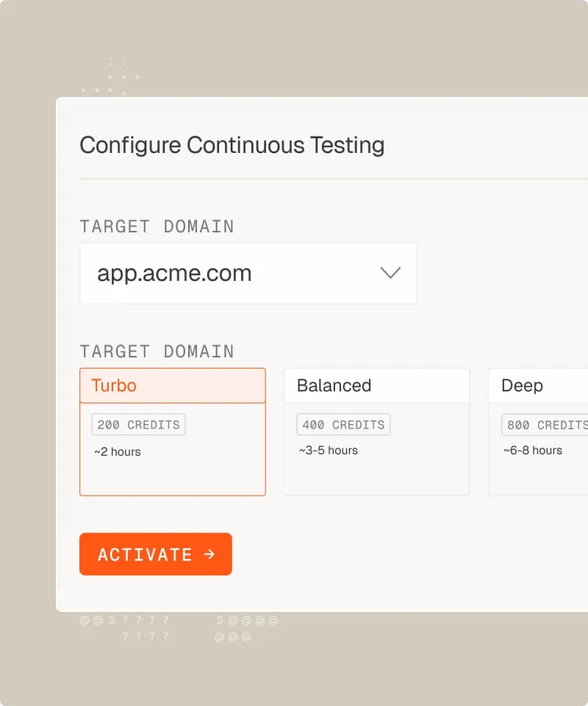Click the Deep title label
The width and height of the screenshot is (588, 706).
(522, 386)
